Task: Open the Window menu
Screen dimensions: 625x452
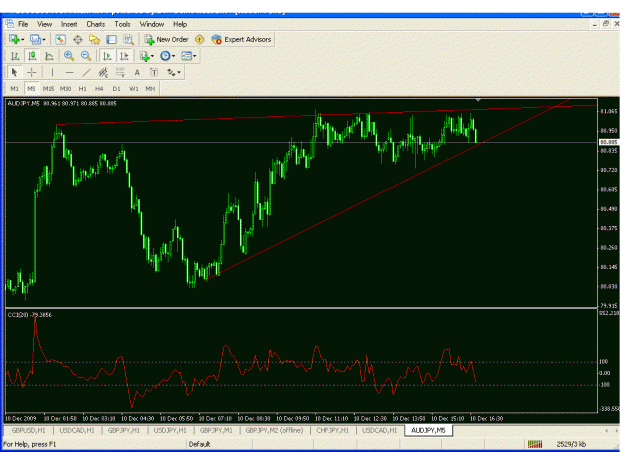Action: pyautogui.click(x=152, y=24)
